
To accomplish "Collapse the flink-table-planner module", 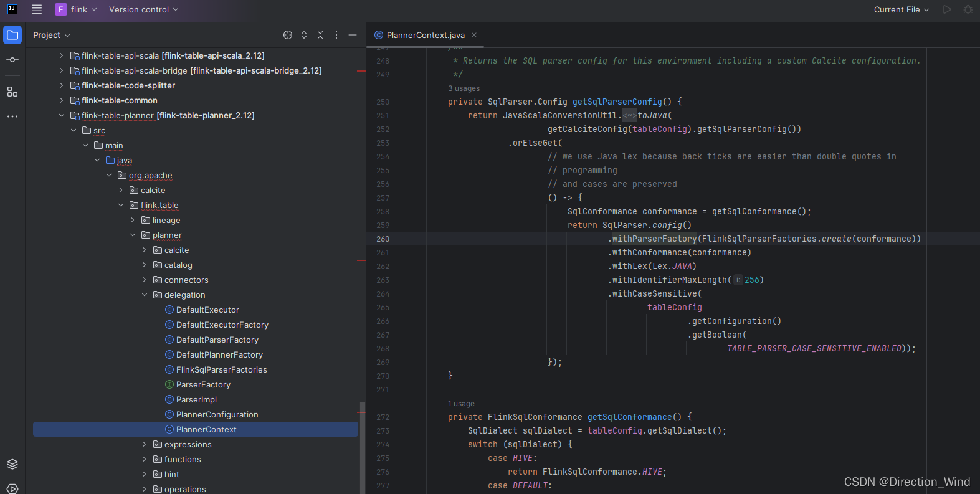I will [x=61, y=115].
